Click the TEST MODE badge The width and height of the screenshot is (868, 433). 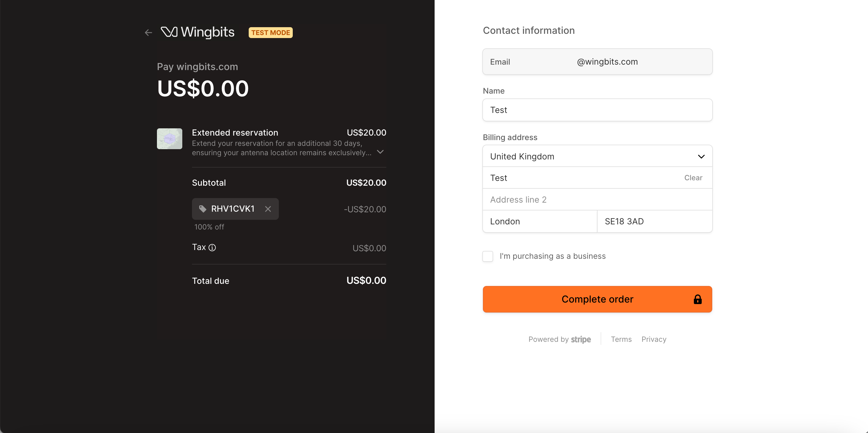coord(271,33)
